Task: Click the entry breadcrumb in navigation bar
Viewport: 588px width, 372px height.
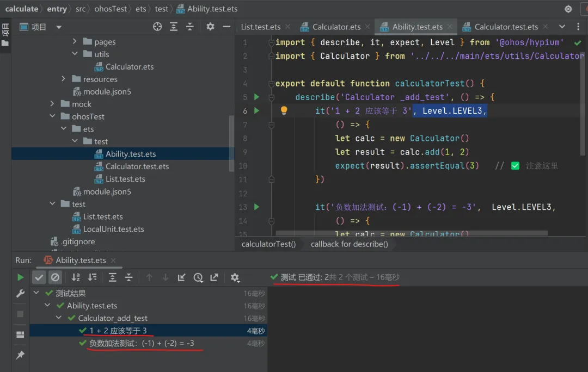Action: 57,9
